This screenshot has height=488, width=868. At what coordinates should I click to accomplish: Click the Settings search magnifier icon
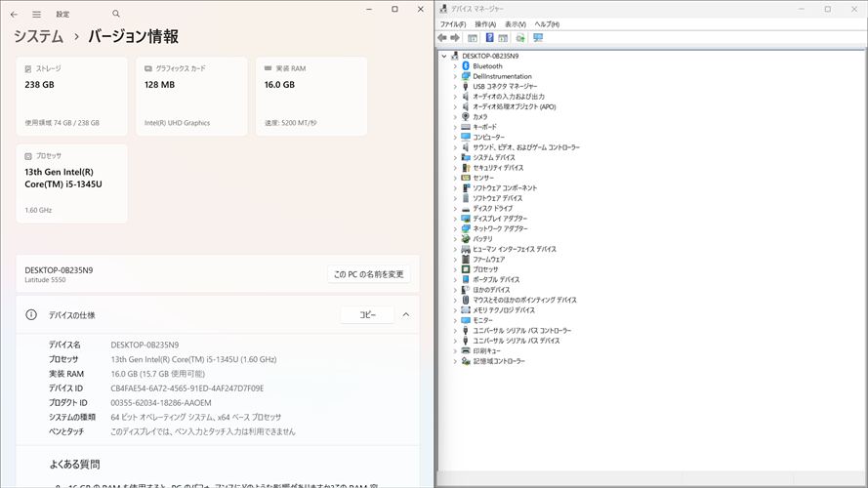click(x=116, y=14)
